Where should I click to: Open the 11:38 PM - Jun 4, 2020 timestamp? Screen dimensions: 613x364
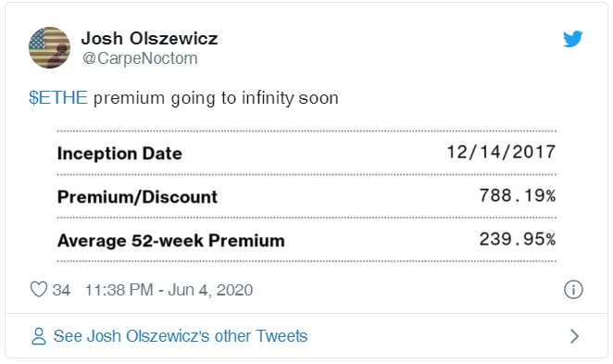click(x=169, y=290)
